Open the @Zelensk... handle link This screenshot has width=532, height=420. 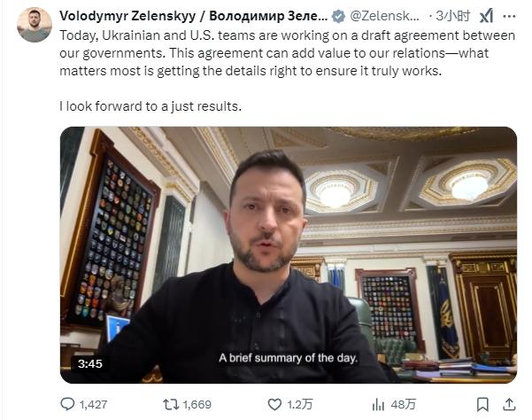[384, 16]
